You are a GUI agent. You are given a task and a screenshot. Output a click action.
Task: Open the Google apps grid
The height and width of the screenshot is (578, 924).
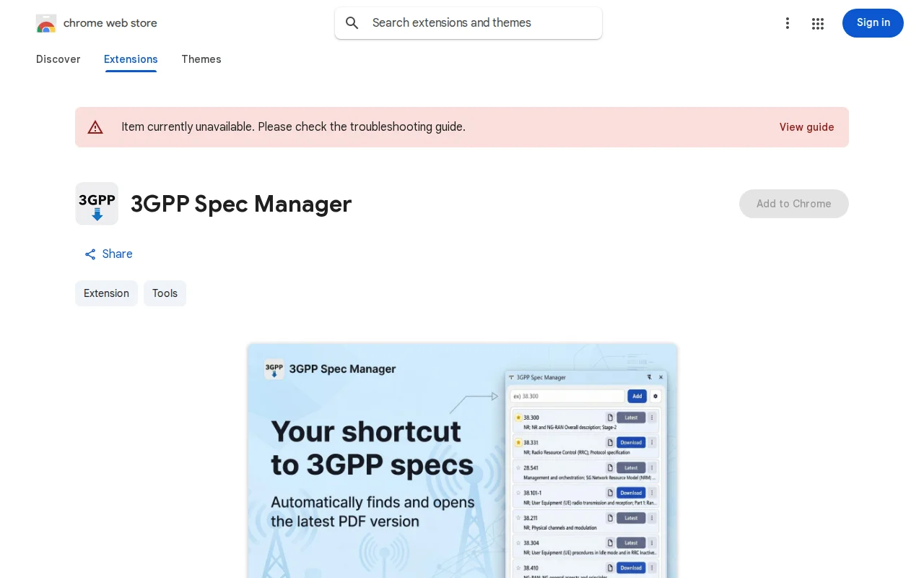818,23
